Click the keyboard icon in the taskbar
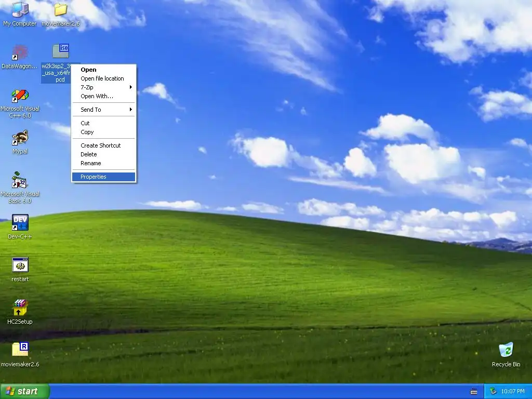 [x=474, y=392]
